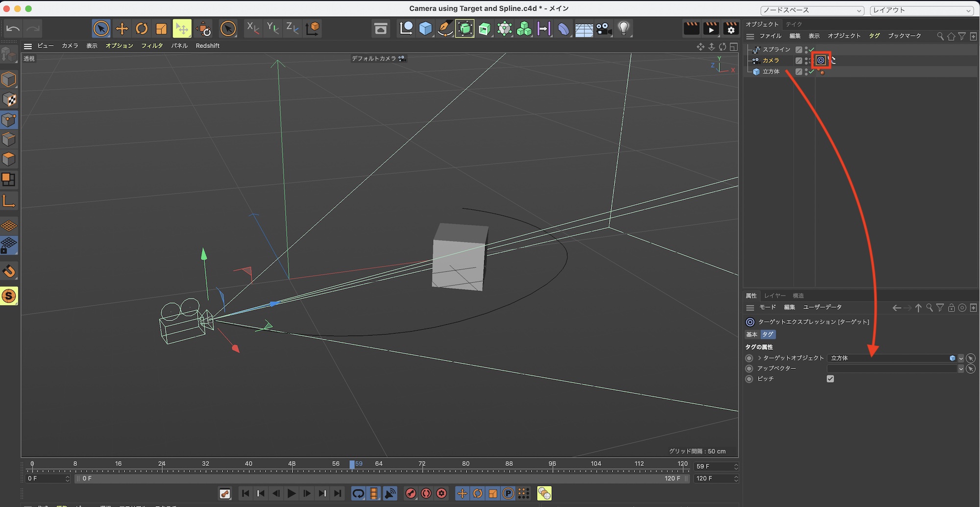Open the ノードスペース dropdown
The image size is (980, 507).
point(811,10)
